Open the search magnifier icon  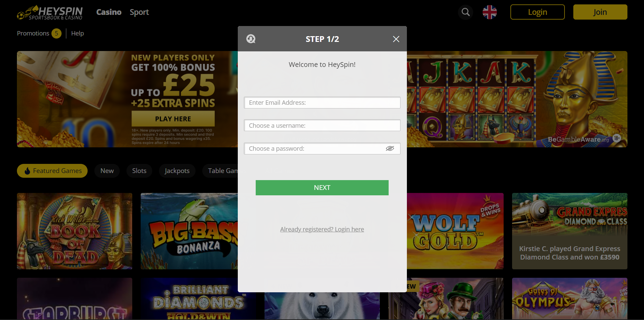click(x=466, y=12)
